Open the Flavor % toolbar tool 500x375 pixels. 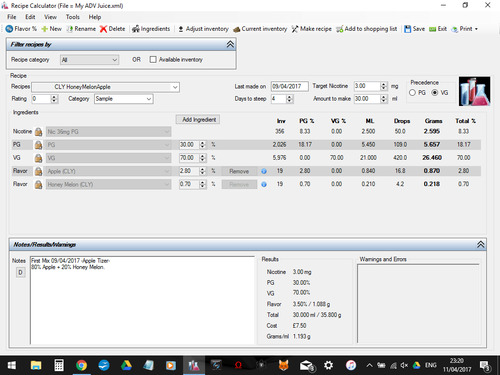21,29
